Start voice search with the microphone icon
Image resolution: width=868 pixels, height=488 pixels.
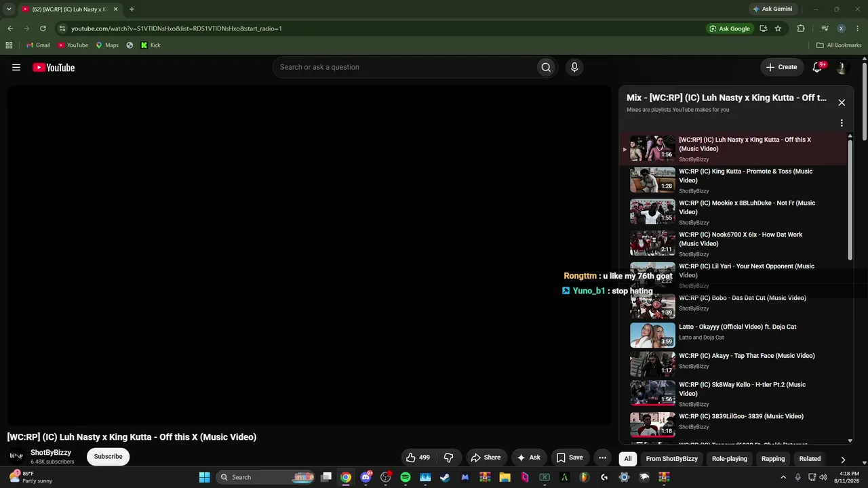pyautogui.click(x=574, y=67)
